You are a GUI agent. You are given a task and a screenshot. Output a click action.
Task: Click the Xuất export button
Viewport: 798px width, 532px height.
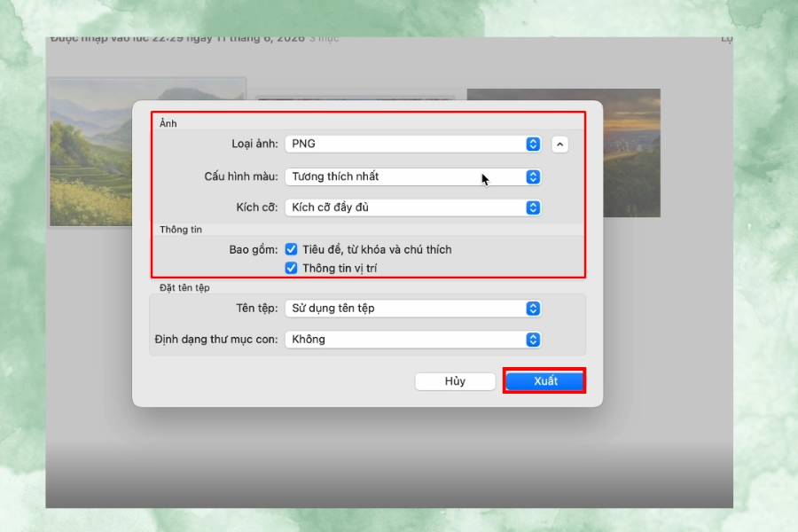(544, 381)
